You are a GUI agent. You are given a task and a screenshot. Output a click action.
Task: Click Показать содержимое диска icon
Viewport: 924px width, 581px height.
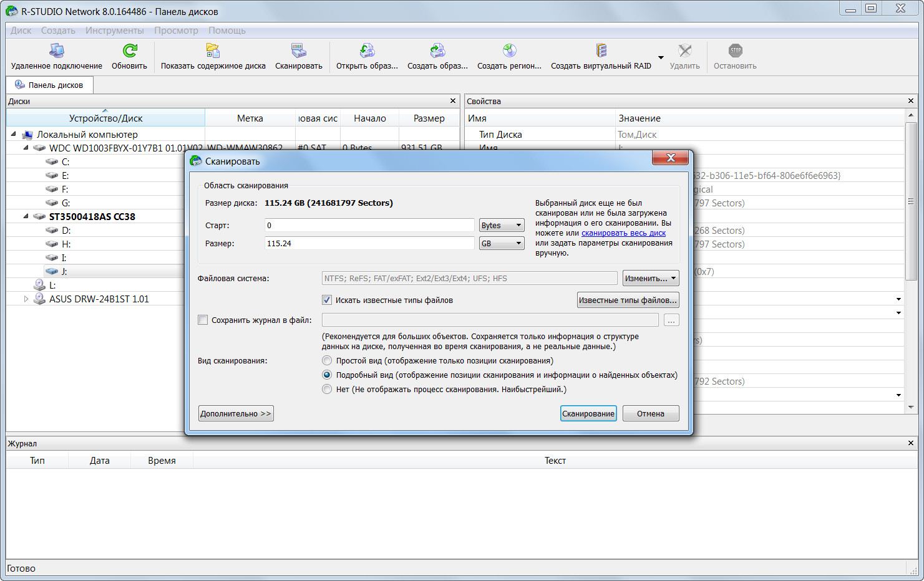[213, 50]
